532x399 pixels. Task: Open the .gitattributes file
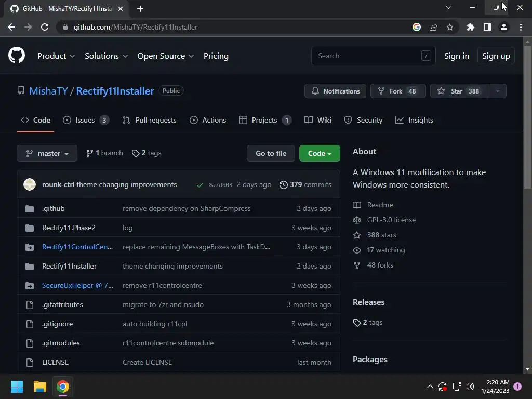62,304
